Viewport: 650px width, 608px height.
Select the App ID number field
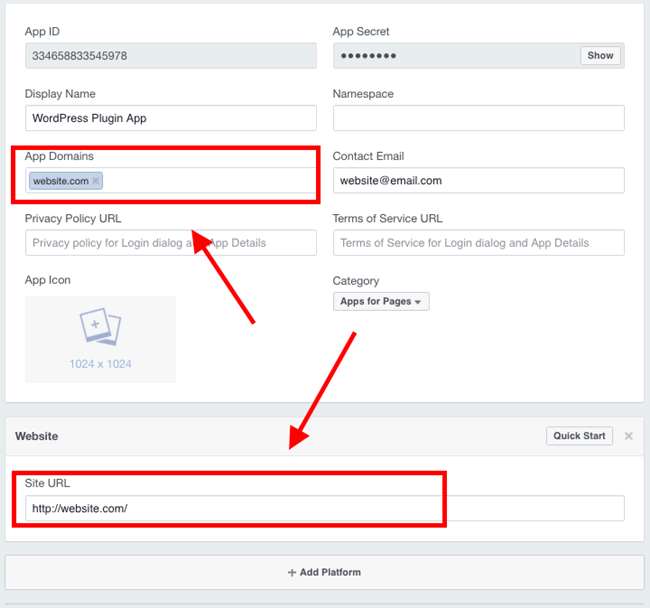click(171, 56)
